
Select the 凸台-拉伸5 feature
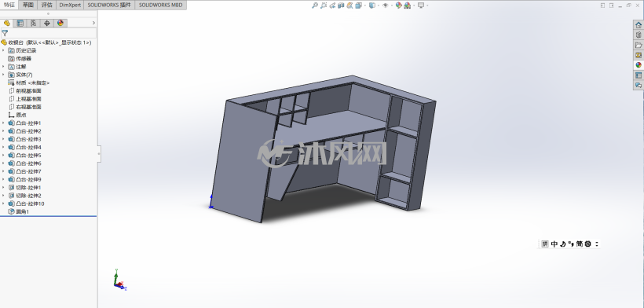pos(24,156)
